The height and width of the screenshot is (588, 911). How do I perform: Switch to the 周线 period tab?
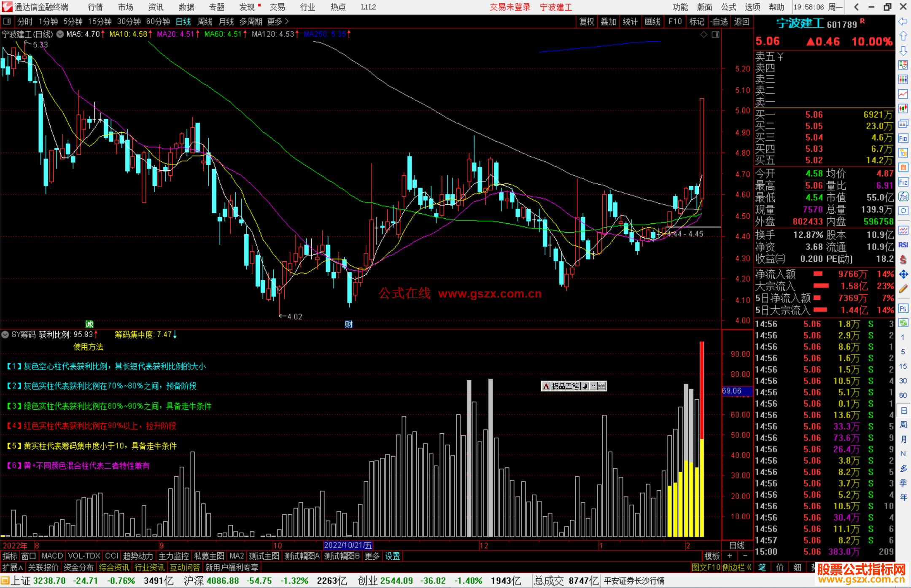coord(205,21)
